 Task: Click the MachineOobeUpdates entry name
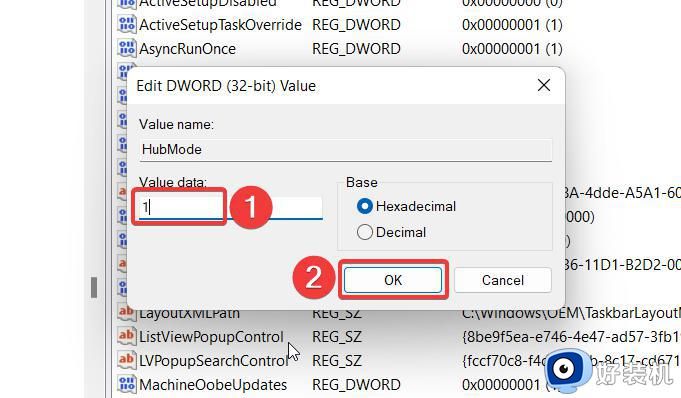pos(213,385)
